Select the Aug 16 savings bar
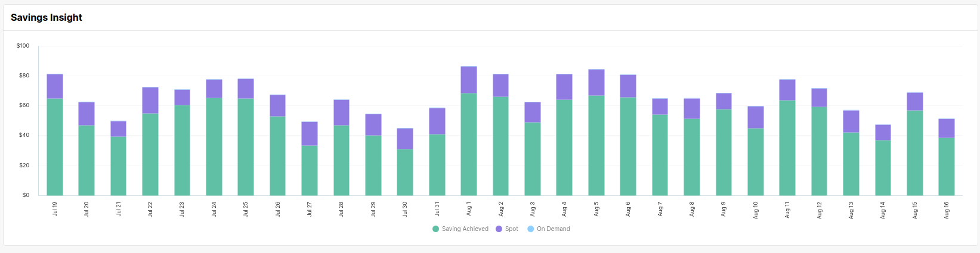The height and width of the screenshot is (253, 980). coord(946,167)
